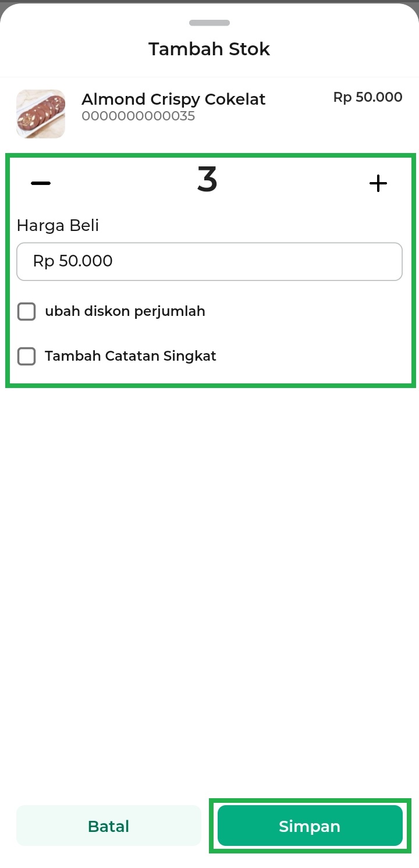419x868 pixels.
Task: Click empty space right of Tambah Stok title
Action: pyautogui.click(x=349, y=49)
